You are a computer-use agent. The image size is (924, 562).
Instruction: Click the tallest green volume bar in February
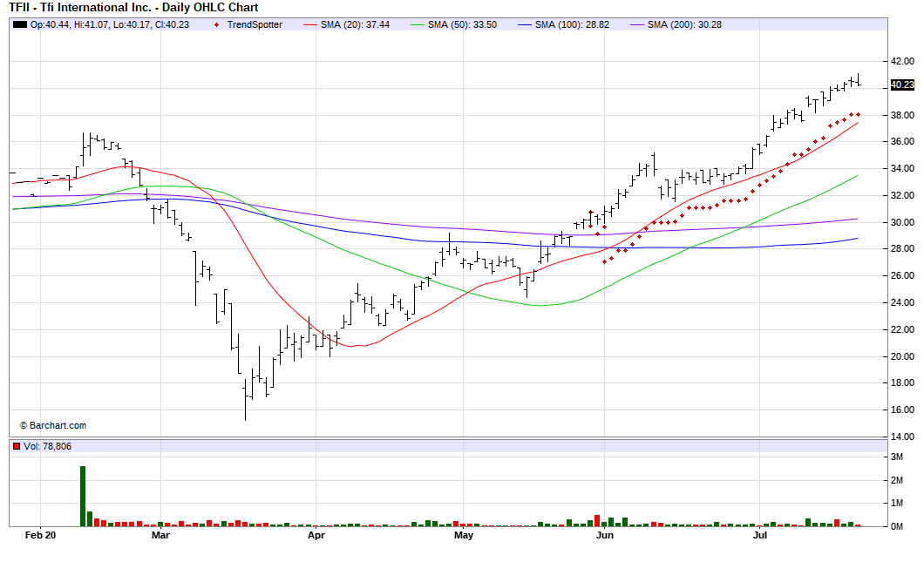(x=83, y=496)
